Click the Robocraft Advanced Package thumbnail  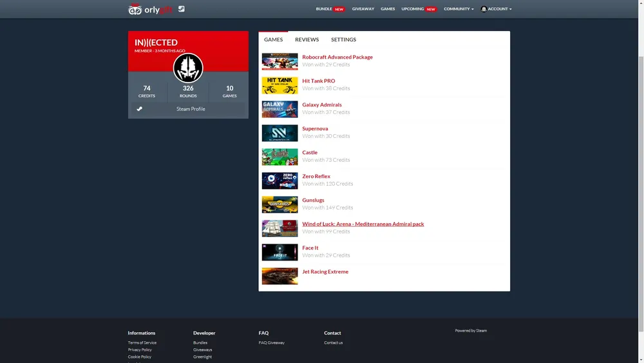tap(279, 61)
